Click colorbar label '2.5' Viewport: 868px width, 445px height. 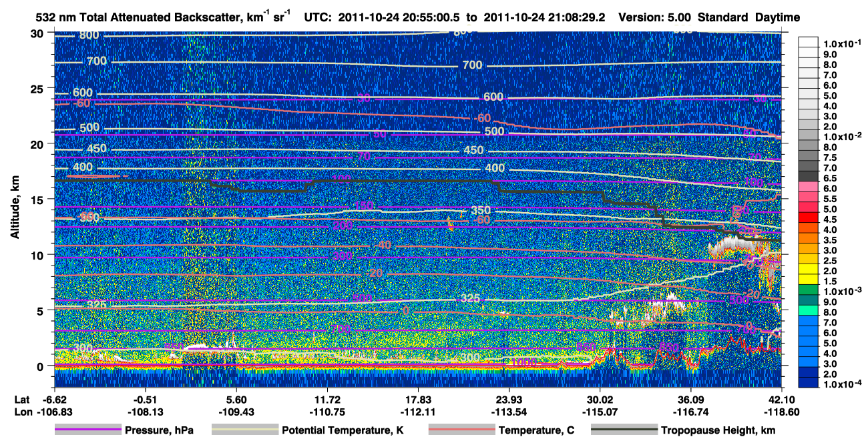coord(830,260)
